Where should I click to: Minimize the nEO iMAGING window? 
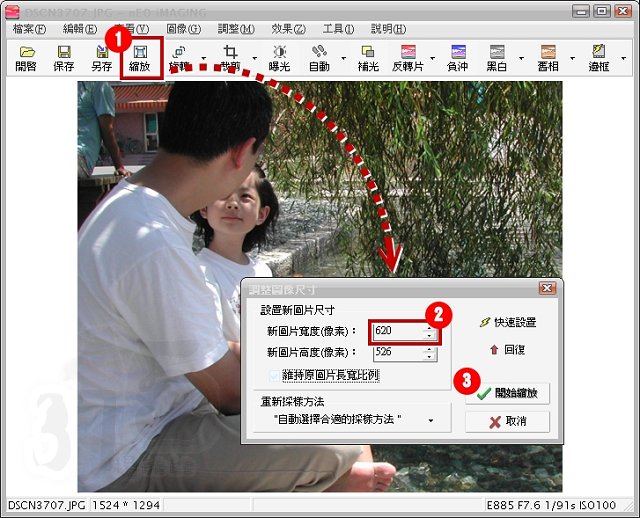[x=581, y=11]
